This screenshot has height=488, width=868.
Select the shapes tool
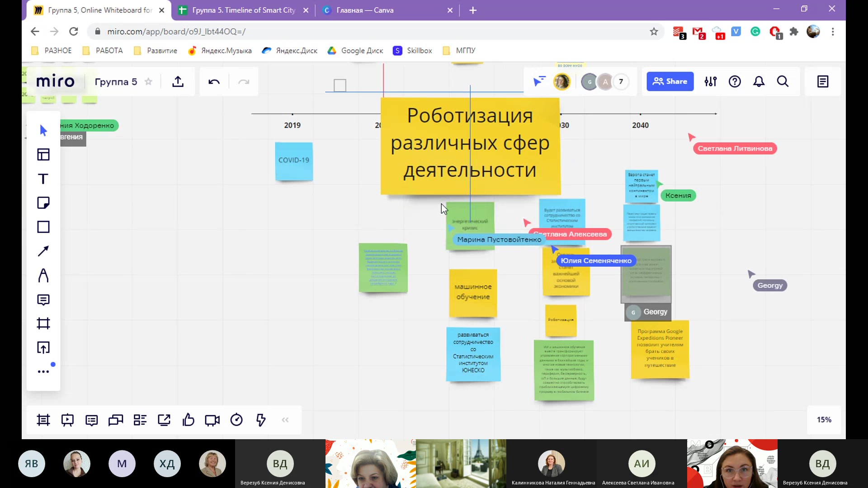(43, 226)
